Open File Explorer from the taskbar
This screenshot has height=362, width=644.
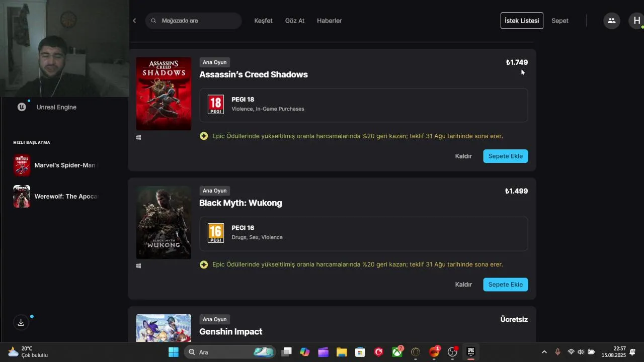point(342,352)
